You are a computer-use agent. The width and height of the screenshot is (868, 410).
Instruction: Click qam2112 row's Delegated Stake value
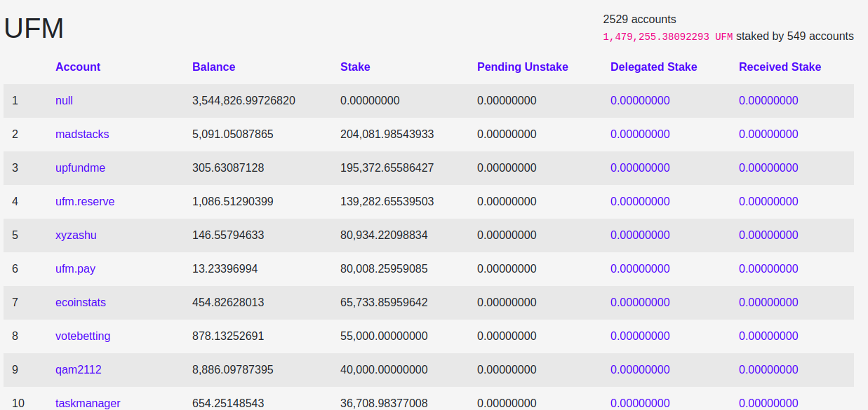click(640, 370)
